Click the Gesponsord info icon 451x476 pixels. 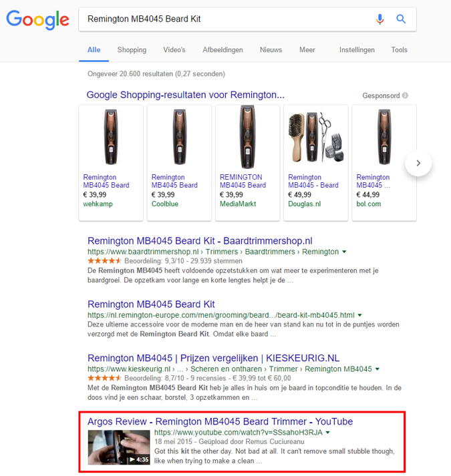[x=405, y=95]
